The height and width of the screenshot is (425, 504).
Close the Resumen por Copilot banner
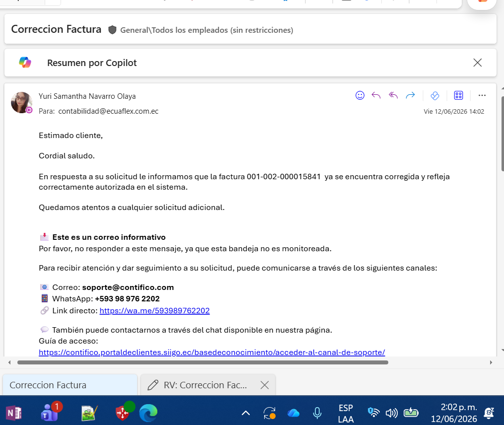478,63
